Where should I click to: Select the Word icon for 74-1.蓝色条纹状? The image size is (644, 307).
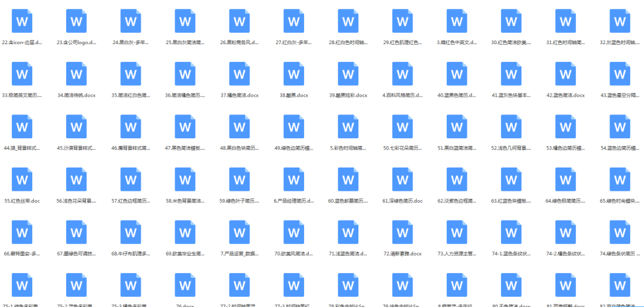pyautogui.click(x=512, y=232)
